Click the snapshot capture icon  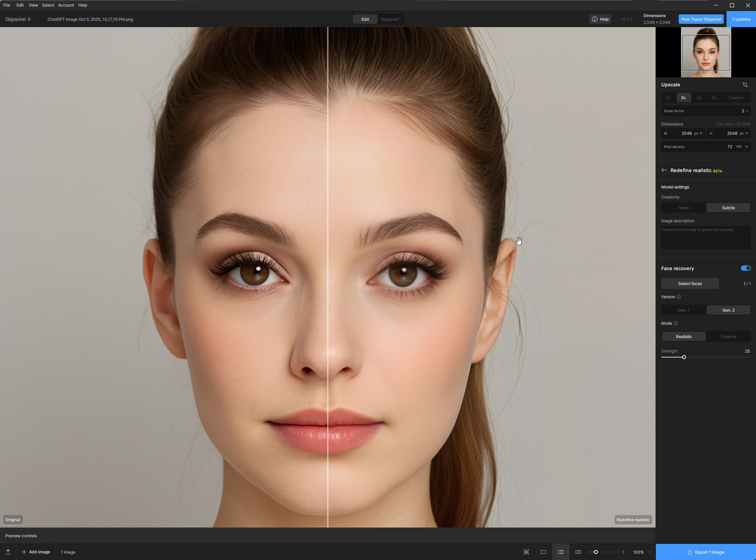[x=526, y=552]
